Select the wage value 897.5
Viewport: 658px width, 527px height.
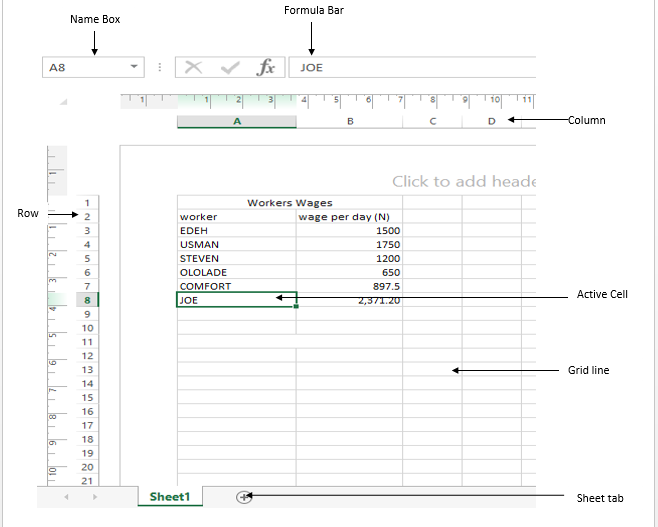pos(349,286)
